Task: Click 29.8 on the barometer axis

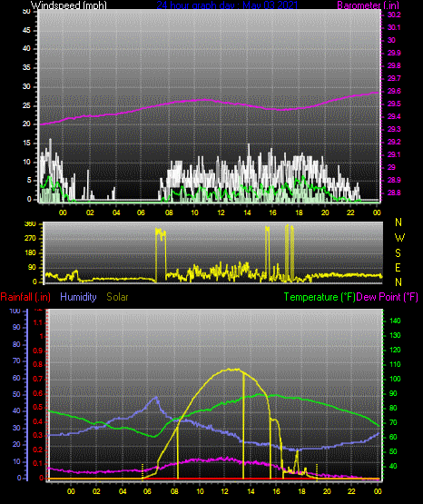Action: pyautogui.click(x=394, y=66)
